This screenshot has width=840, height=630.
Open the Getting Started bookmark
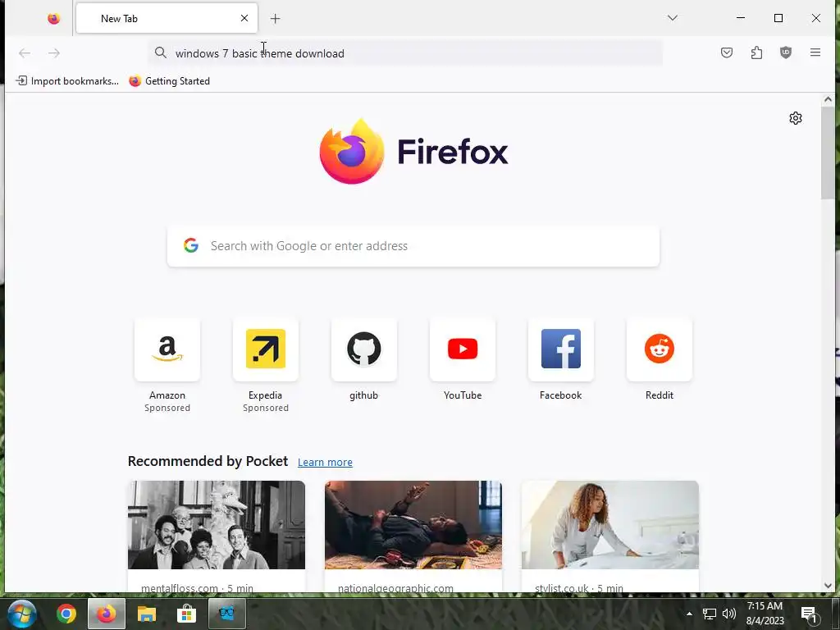[x=169, y=81]
